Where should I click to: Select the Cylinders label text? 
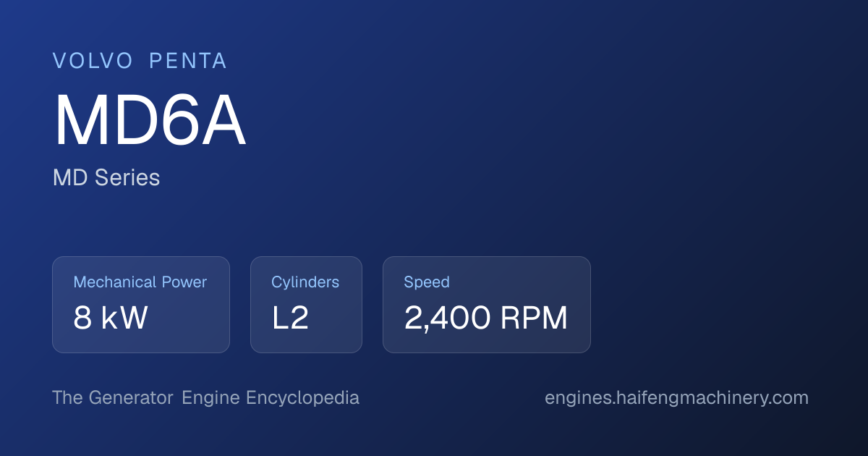pos(305,282)
